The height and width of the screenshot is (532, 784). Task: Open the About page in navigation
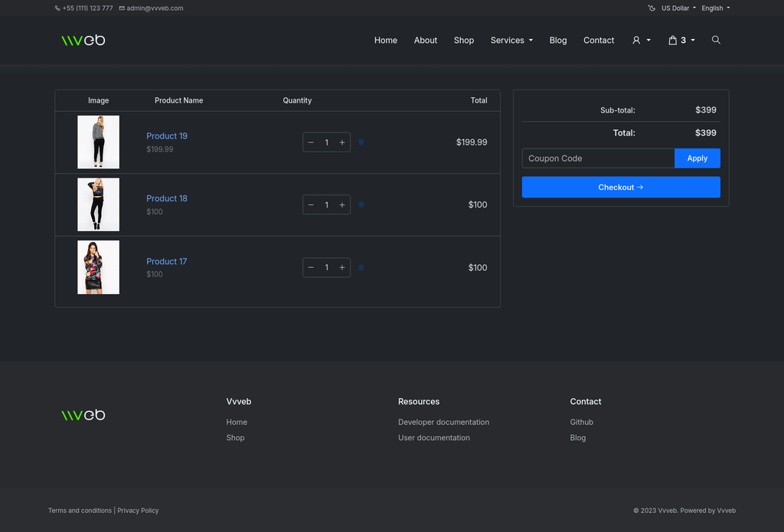(x=426, y=40)
